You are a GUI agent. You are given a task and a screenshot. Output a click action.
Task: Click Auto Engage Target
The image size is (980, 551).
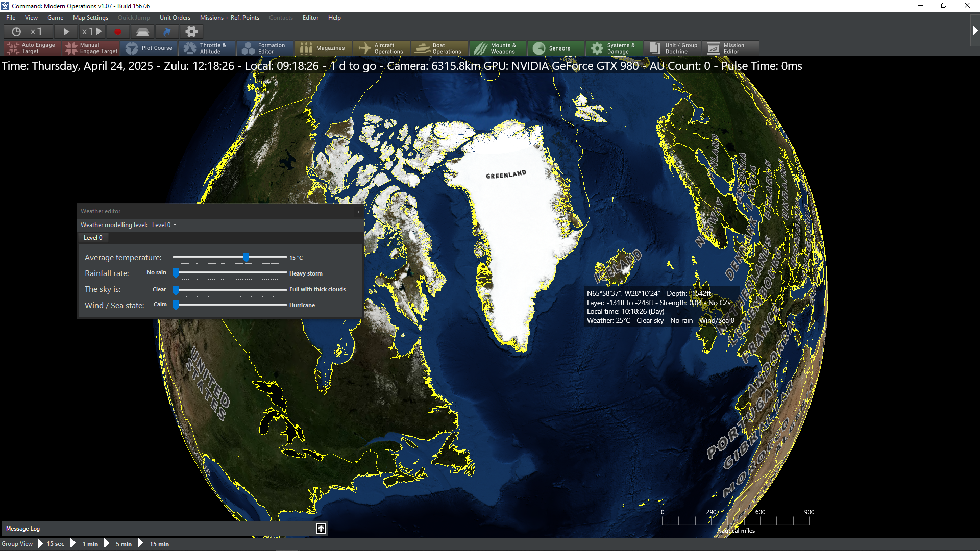[33, 48]
